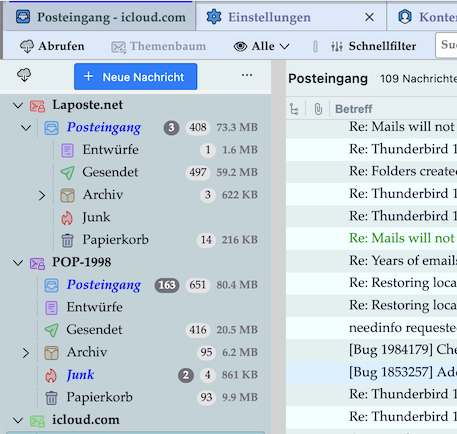The width and height of the screenshot is (457, 434).
Task: Open the Alle view dropdown
Action: [261, 46]
